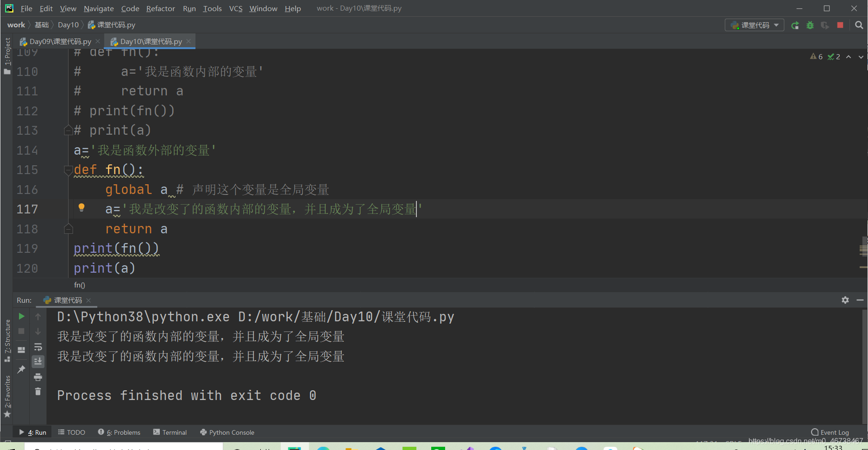This screenshot has height=450, width=868.
Task: Open the VCS menu
Action: click(x=236, y=8)
